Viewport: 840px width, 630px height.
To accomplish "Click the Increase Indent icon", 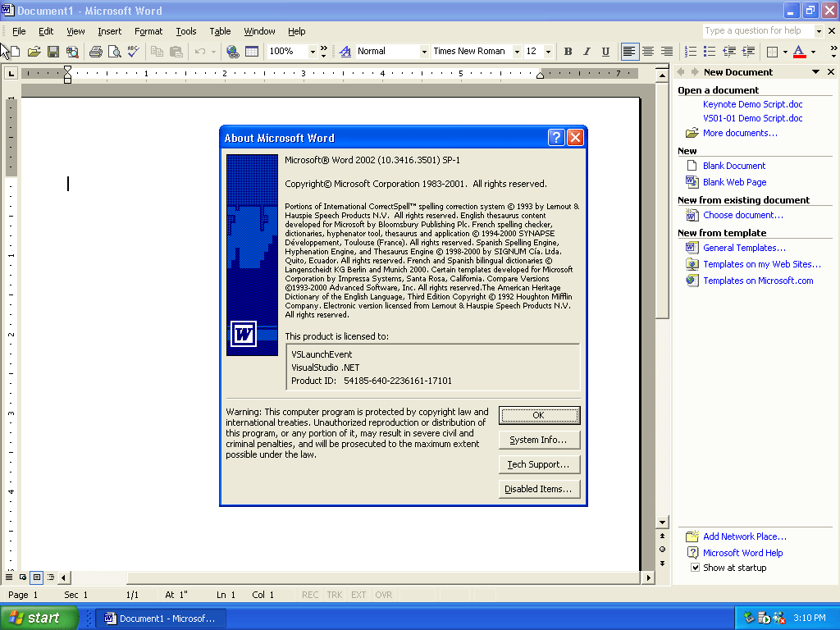I will tap(748, 52).
